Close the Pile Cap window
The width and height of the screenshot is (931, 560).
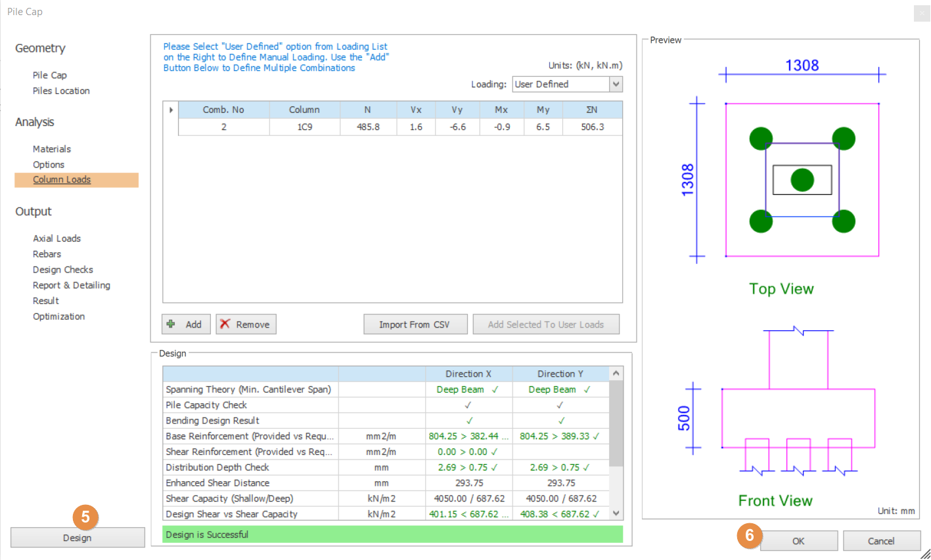(x=922, y=13)
